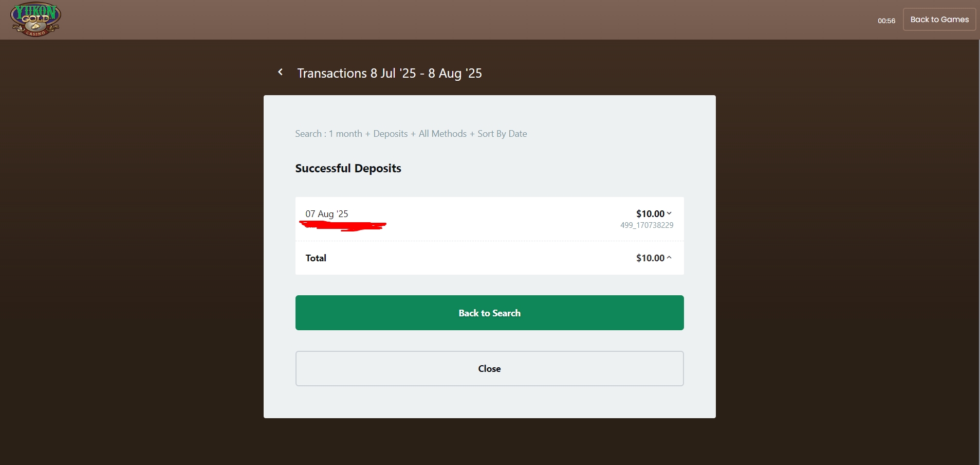Expand the $10.00 deposit details chevron

point(669,213)
